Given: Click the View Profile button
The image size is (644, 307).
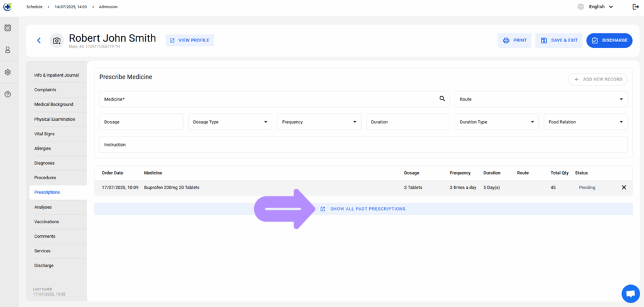Looking at the screenshot, I should click(x=190, y=40).
